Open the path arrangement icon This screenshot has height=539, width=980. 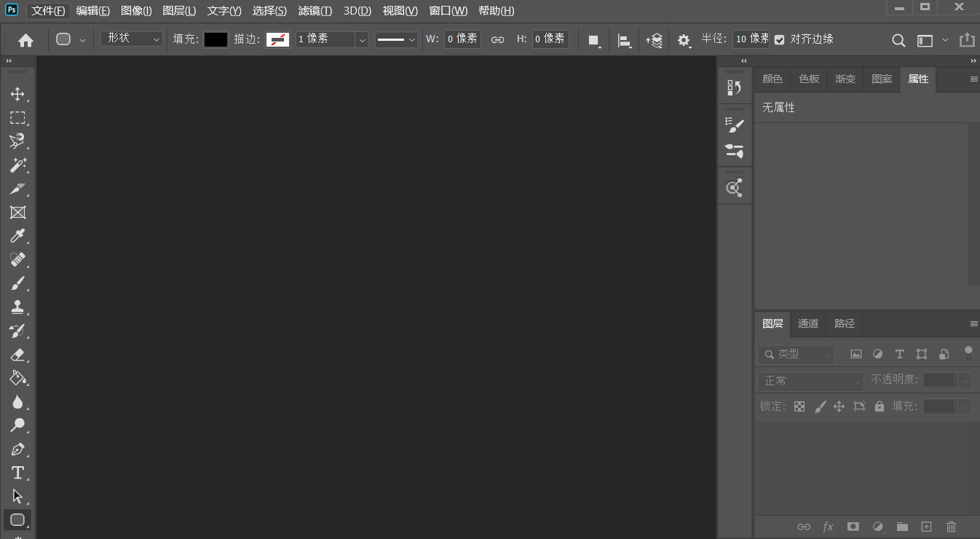click(x=654, y=40)
